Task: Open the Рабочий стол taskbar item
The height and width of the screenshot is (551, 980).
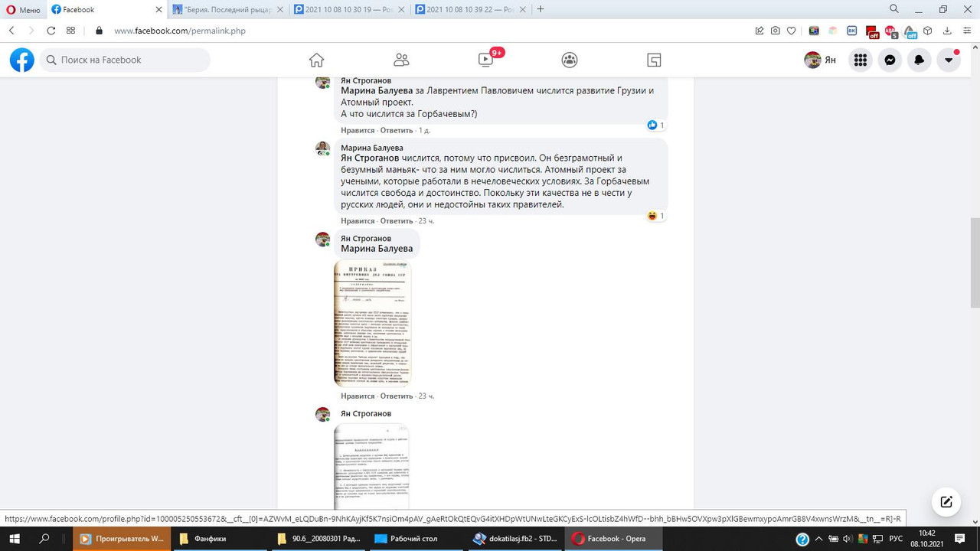Action: 416,539
